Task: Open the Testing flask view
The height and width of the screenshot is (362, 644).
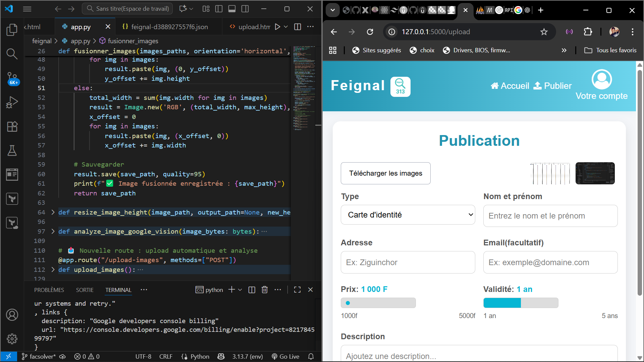Action: pyautogui.click(x=12, y=150)
